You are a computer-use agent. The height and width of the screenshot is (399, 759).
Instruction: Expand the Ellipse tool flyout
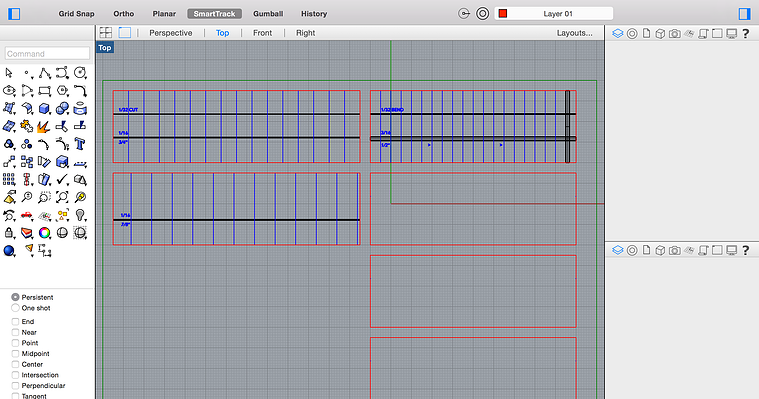coord(9,91)
